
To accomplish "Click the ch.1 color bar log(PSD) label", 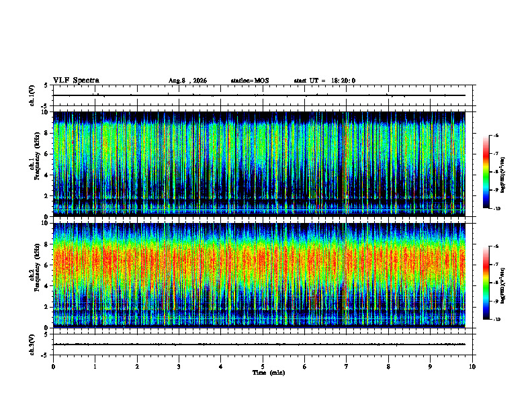I will pyautogui.click(x=503, y=175).
